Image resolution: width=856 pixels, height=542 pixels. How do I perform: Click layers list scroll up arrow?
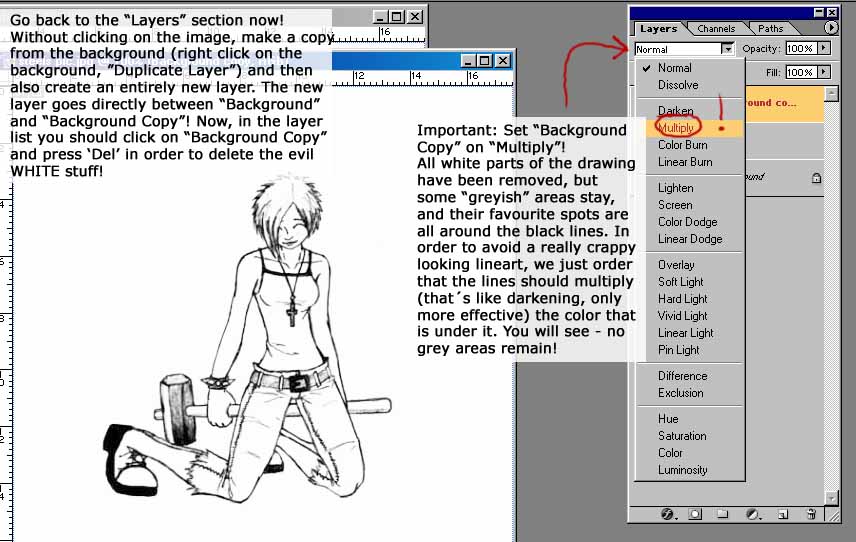831,93
